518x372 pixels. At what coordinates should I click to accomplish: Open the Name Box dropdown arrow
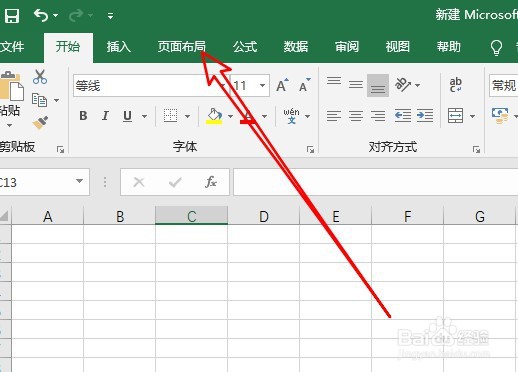tap(79, 181)
